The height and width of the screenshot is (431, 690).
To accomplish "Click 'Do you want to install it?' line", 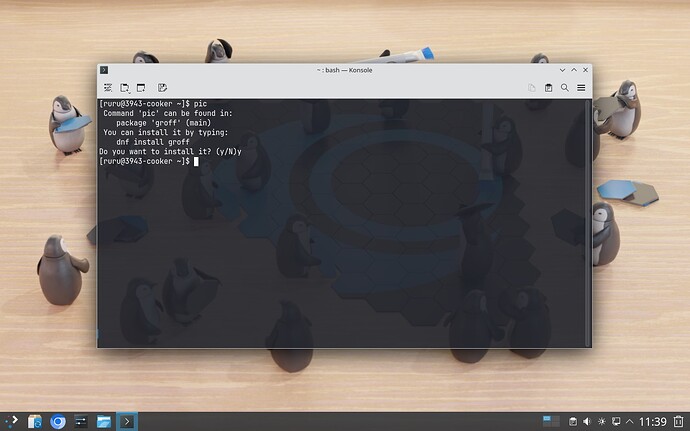I will (x=170, y=151).
